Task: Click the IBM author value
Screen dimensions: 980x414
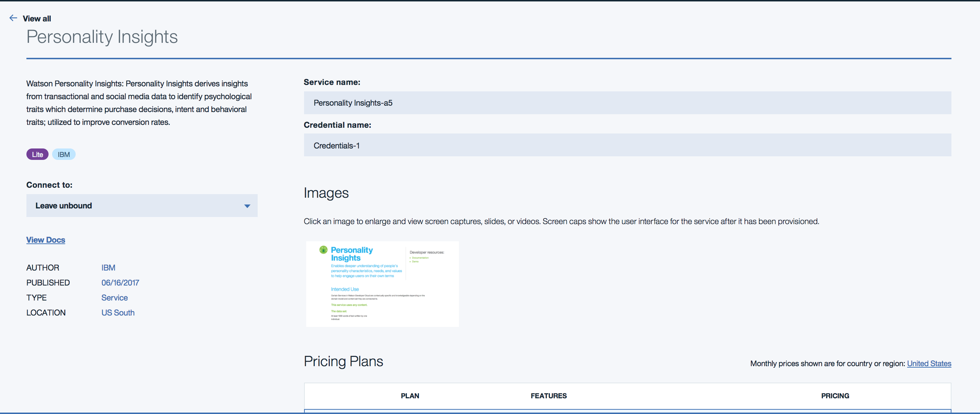Action: pyautogui.click(x=108, y=268)
